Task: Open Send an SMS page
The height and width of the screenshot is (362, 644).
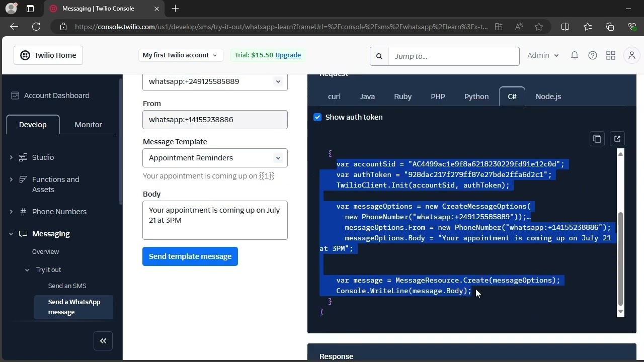Action: (x=67, y=286)
